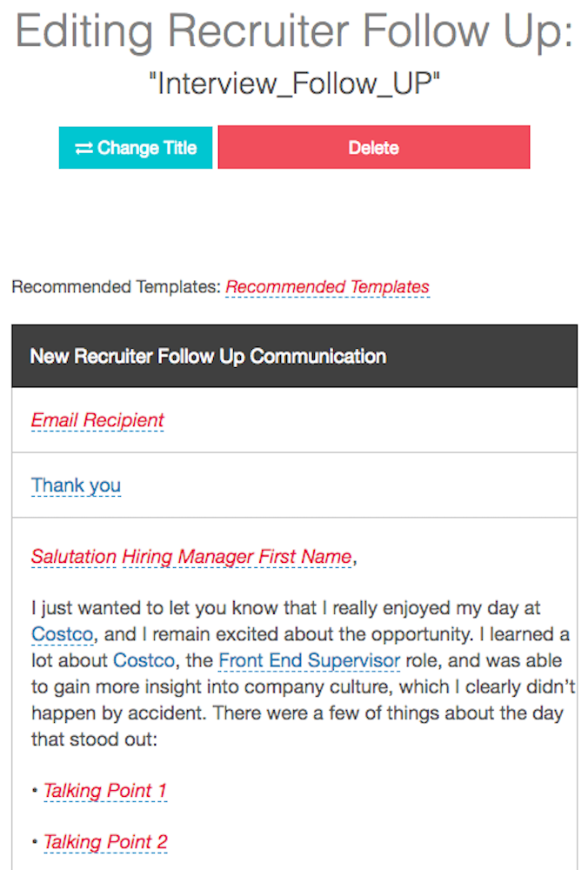The width and height of the screenshot is (588, 870).
Task: Edit Talking Point 1
Action: coord(104,791)
